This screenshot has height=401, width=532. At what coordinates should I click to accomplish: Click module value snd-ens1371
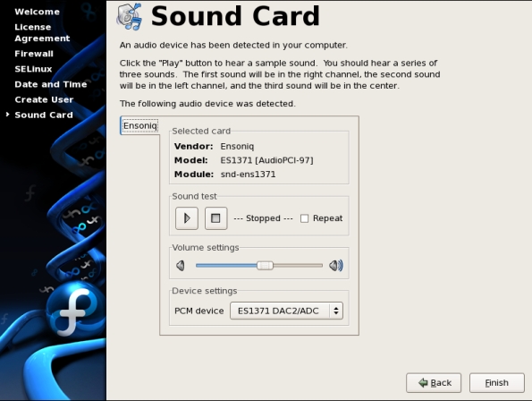tap(248, 175)
